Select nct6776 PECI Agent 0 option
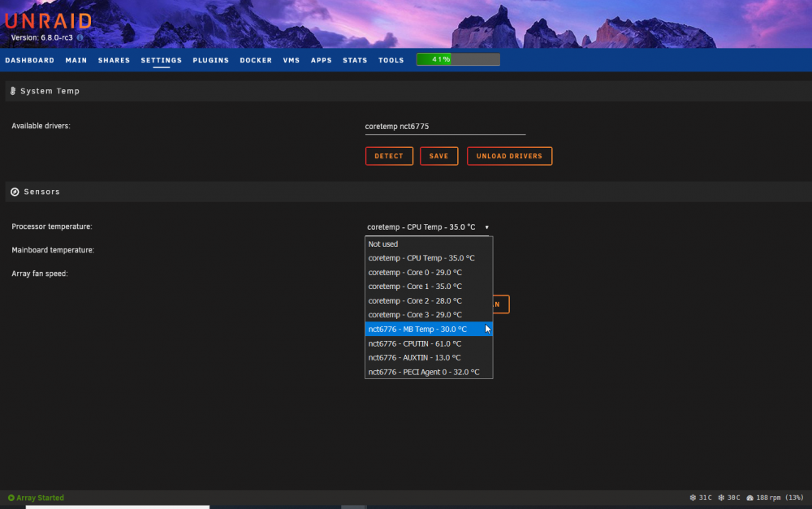812x509 pixels. pos(429,372)
